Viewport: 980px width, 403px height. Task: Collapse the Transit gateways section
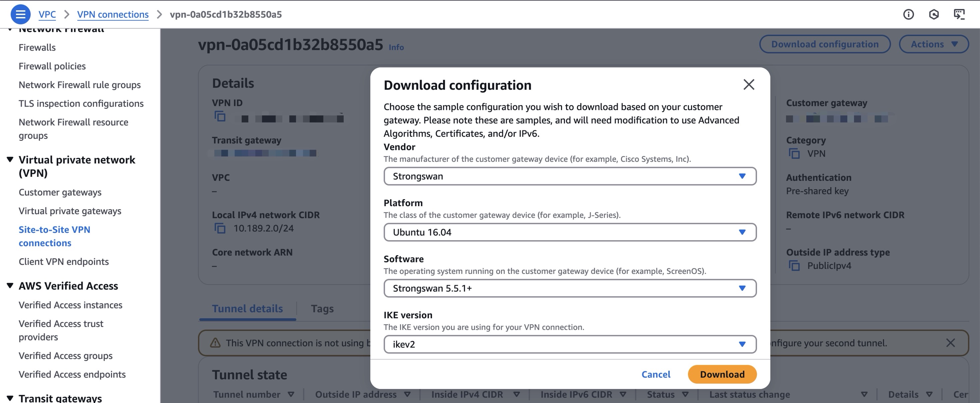(10, 398)
